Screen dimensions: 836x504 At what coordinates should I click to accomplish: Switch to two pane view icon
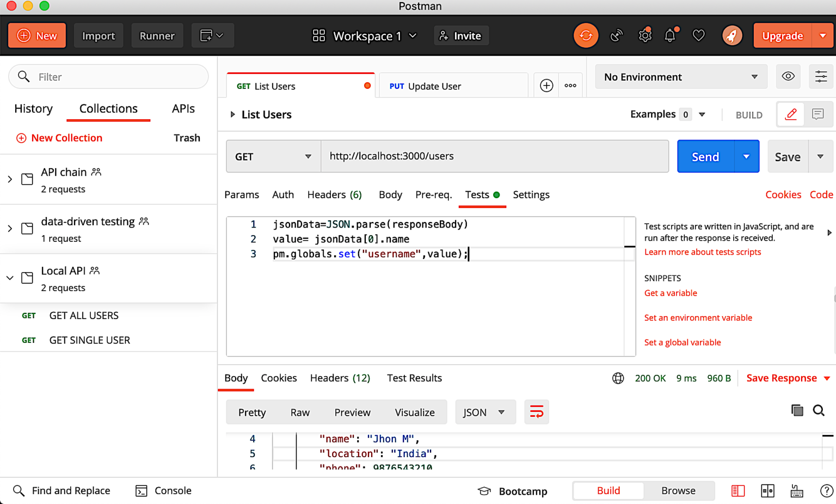[x=767, y=491]
